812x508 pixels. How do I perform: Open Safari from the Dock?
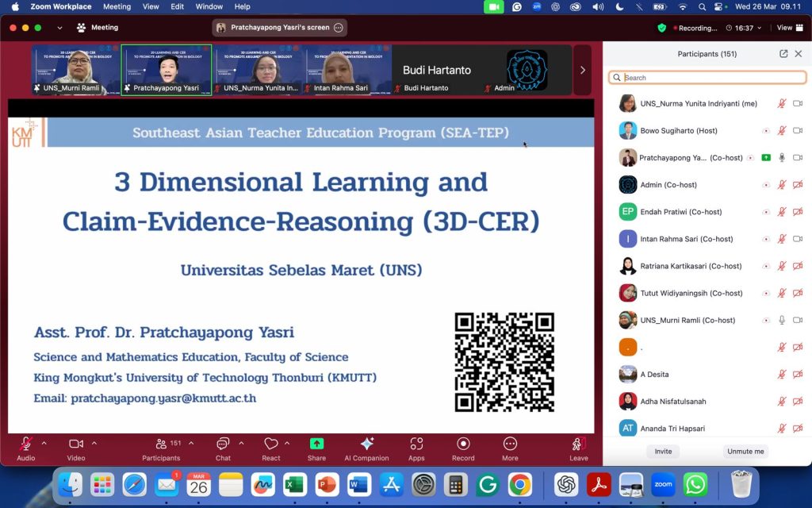click(134, 485)
